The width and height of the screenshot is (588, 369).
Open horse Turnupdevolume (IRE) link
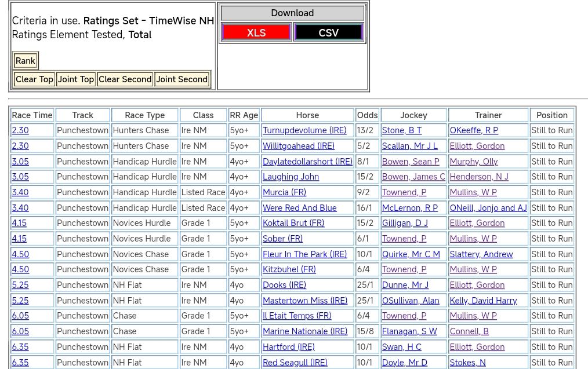[304, 130]
